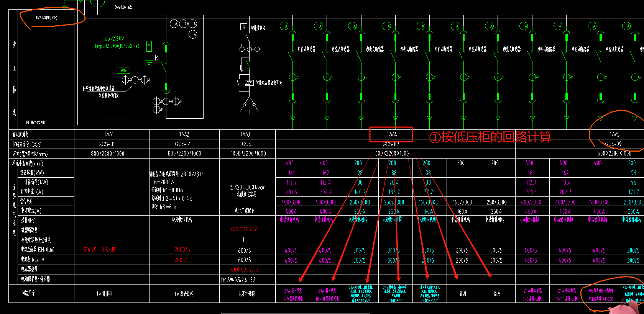Click the 微型断路器 row header

(x=29, y=230)
